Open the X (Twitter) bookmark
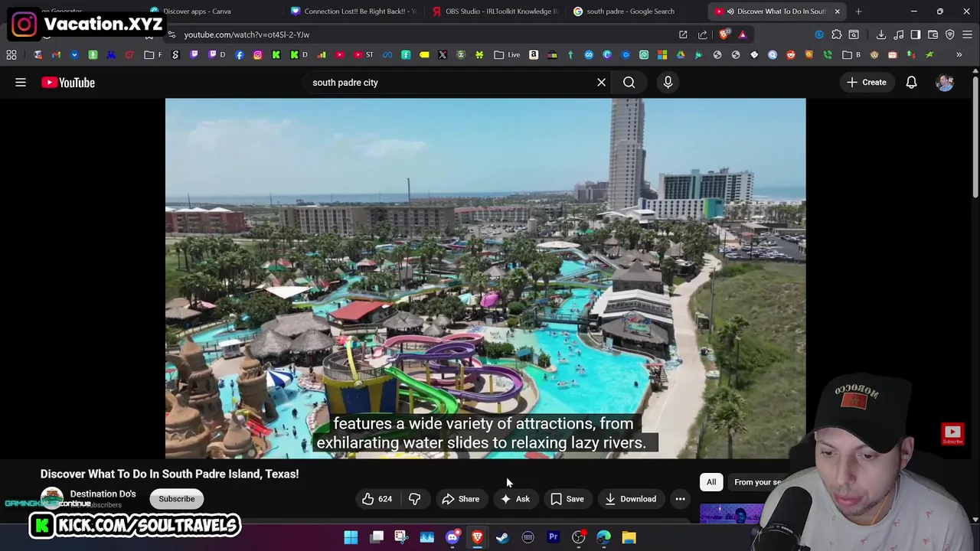The image size is (980, 551). click(x=443, y=55)
